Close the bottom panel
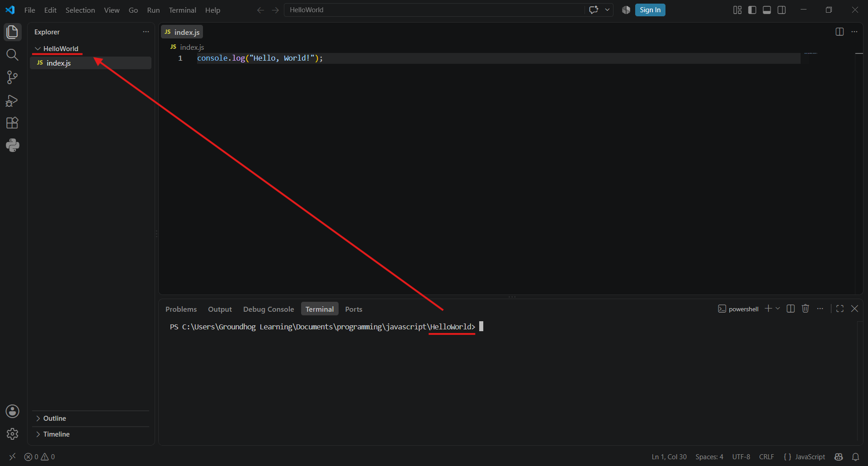This screenshot has height=466, width=868. coord(854,309)
